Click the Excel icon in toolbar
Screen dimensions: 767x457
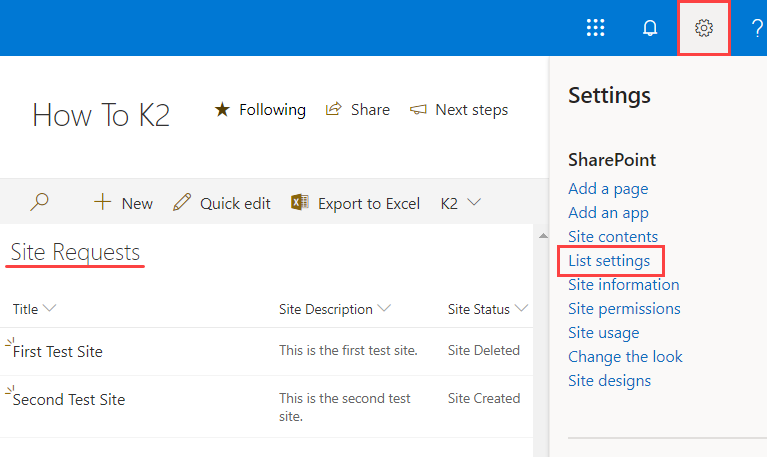pyautogui.click(x=300, y=202)
